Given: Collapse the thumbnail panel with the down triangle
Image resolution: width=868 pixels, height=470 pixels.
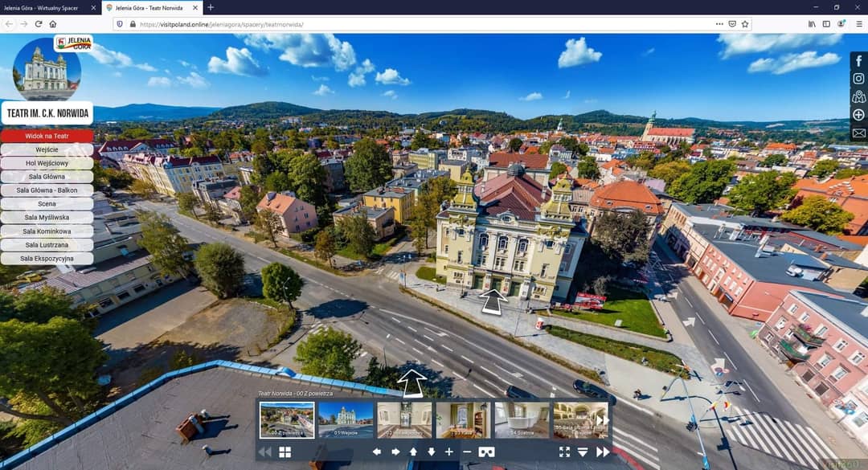Looking at the screenshot, I should (583, 452).
